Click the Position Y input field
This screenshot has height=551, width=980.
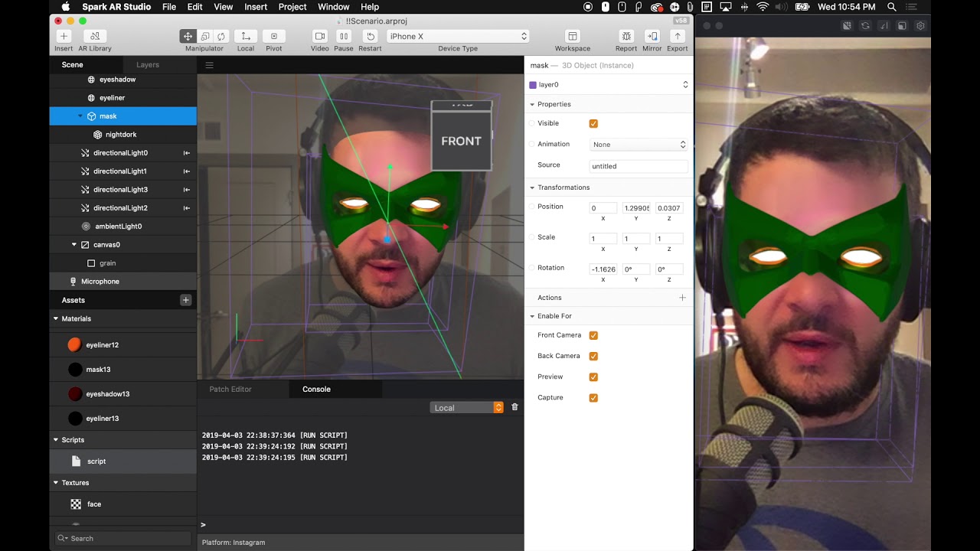coord(636,208)
